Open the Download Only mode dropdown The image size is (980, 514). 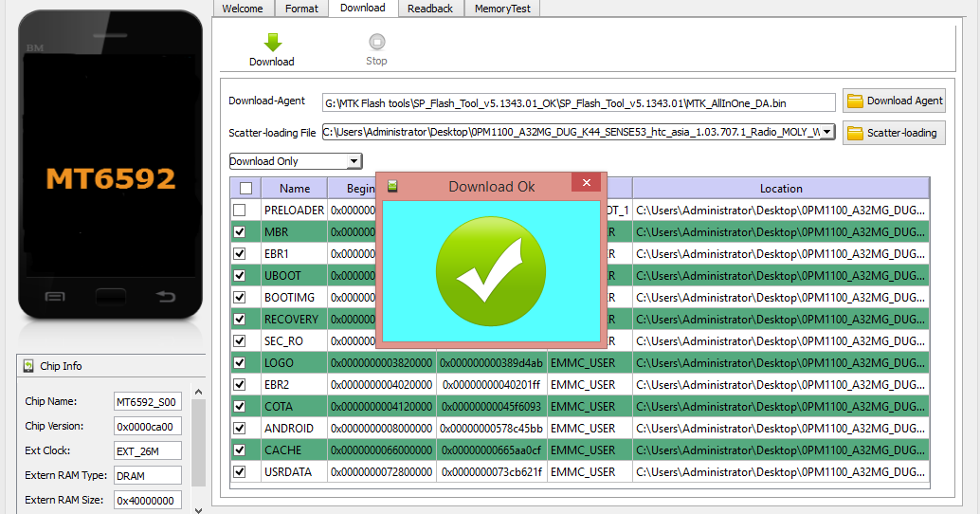pyautogui.click(x=296, y=161)
